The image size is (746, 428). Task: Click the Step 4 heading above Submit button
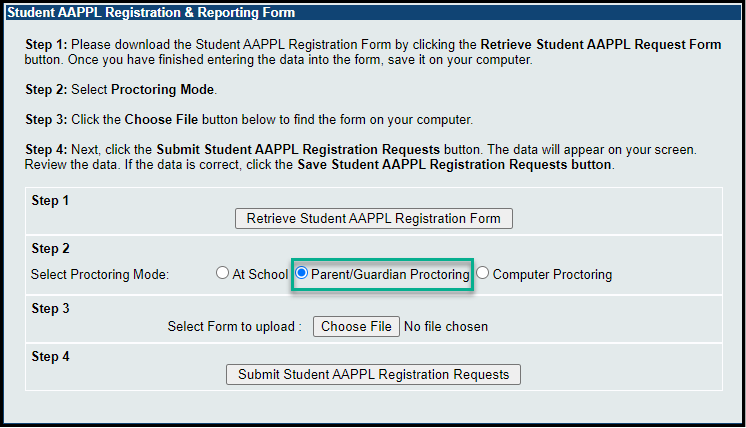pyautogui.click(x=50, y=356)
